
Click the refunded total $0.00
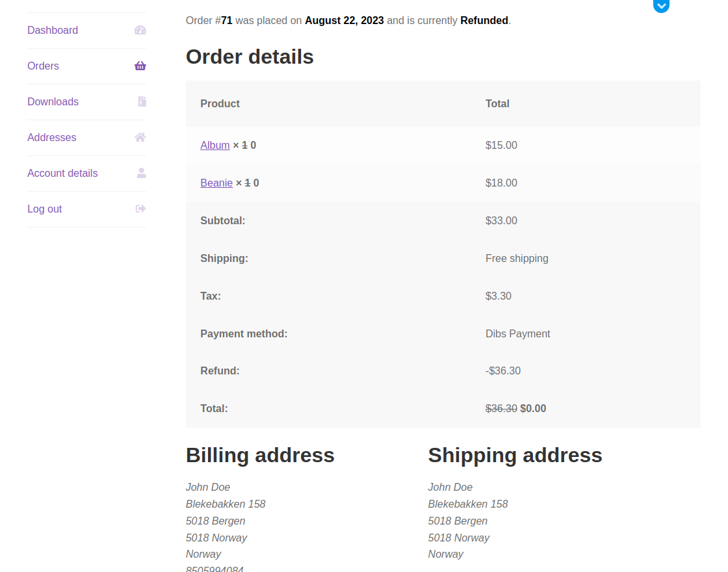point(533,408)
